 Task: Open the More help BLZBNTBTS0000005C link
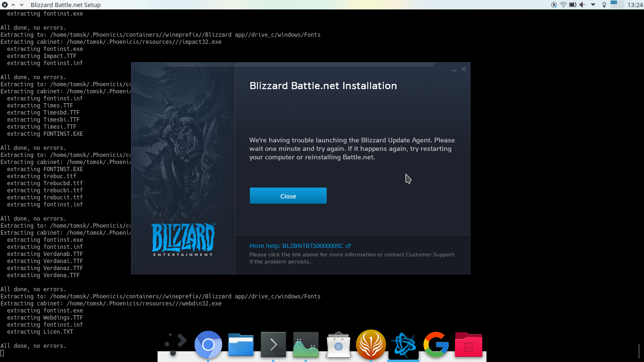click(x=300, y=246)
